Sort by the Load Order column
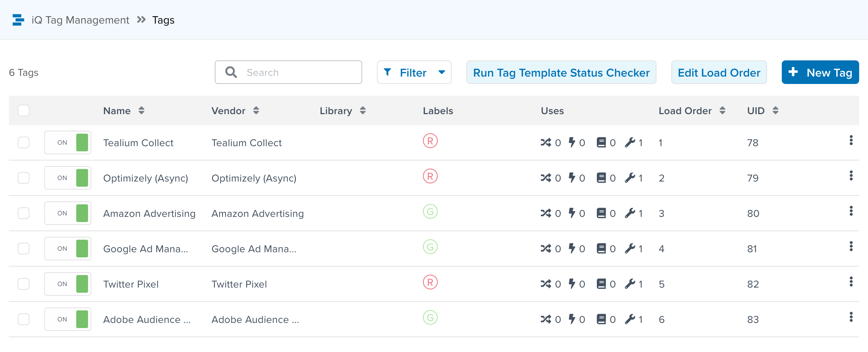Viewport: 868px width, 352px height. [x=722, y=110]
